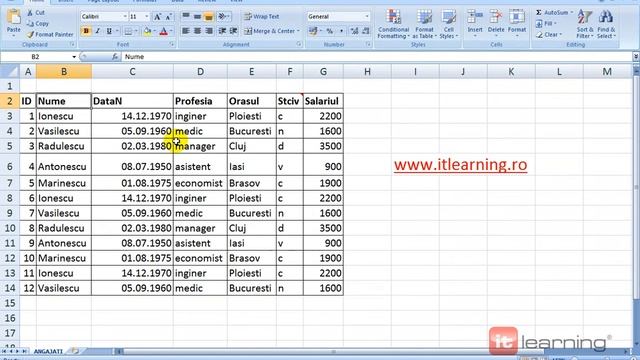640x360 pixels.
Task: Apply the accounting number format
Action: pyautogui.click(x=313, y=31)
